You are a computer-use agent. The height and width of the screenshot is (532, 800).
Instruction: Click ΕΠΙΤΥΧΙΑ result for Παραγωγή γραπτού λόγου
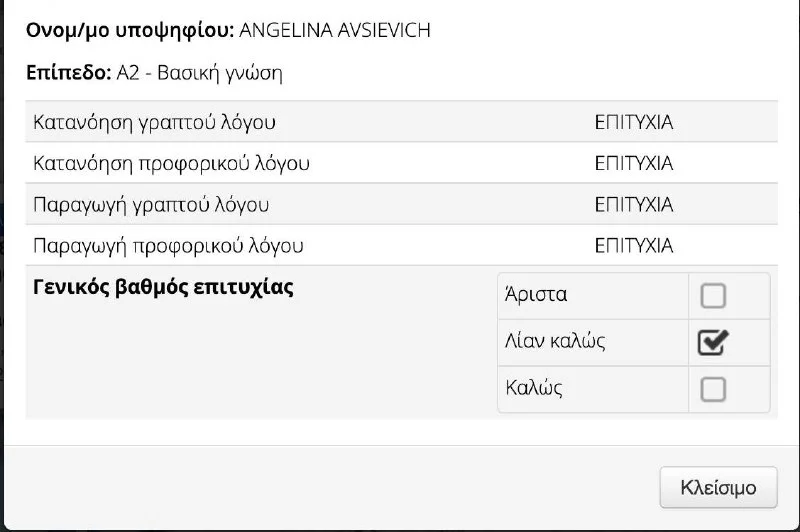634,205
